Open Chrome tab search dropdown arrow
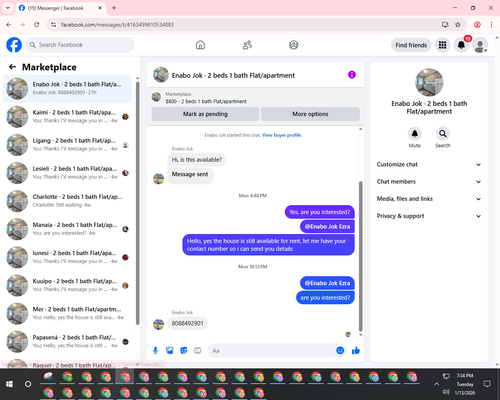This screenshot has width=500, height=400. point(8,8)
